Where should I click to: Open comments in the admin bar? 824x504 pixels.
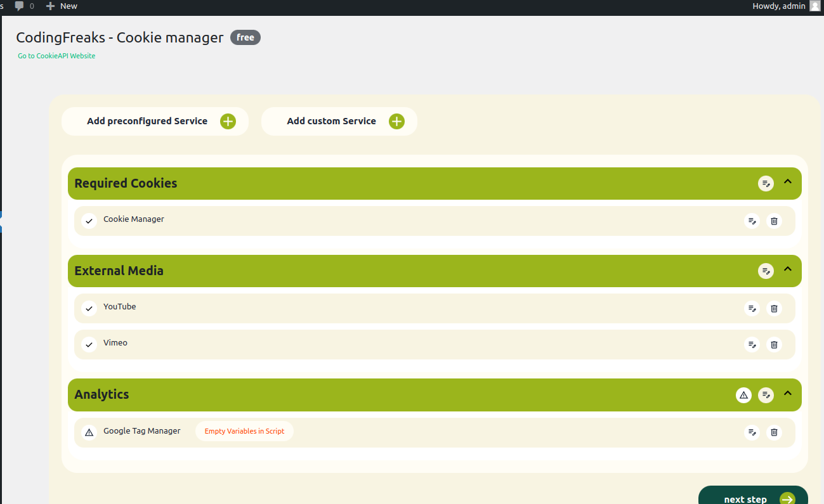click(25, 6)
